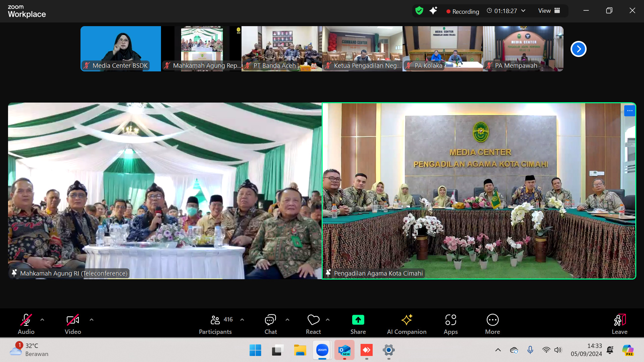Viewport: 644px width, 362px height.
Task: Click the Windows taskbar microphone tray icon
Action: (530, 350)
